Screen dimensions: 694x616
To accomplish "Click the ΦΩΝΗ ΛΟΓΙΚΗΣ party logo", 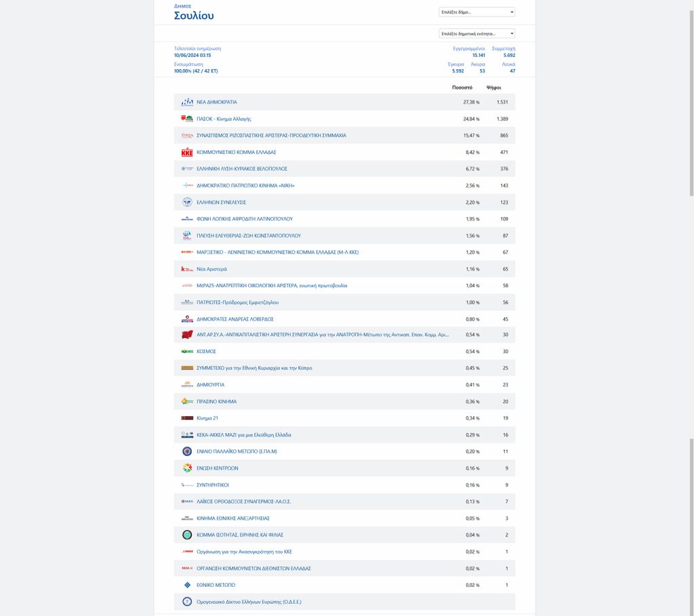I will point(187,219).
